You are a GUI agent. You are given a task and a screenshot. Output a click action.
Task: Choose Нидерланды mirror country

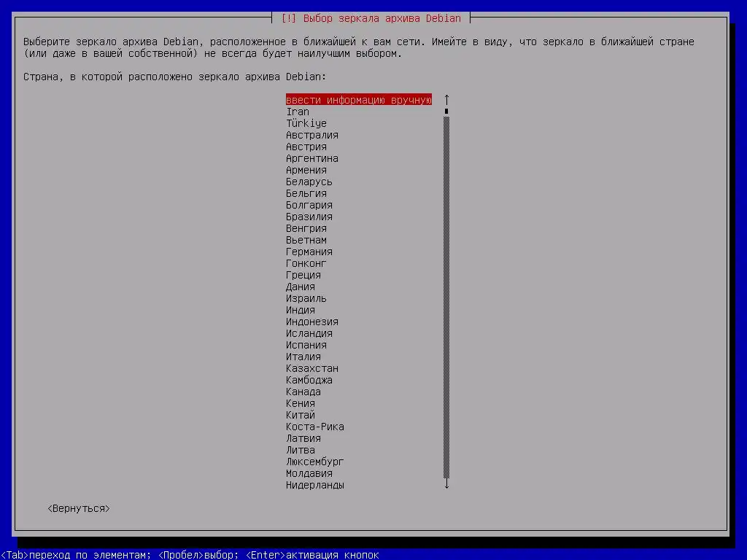[315, 485]
